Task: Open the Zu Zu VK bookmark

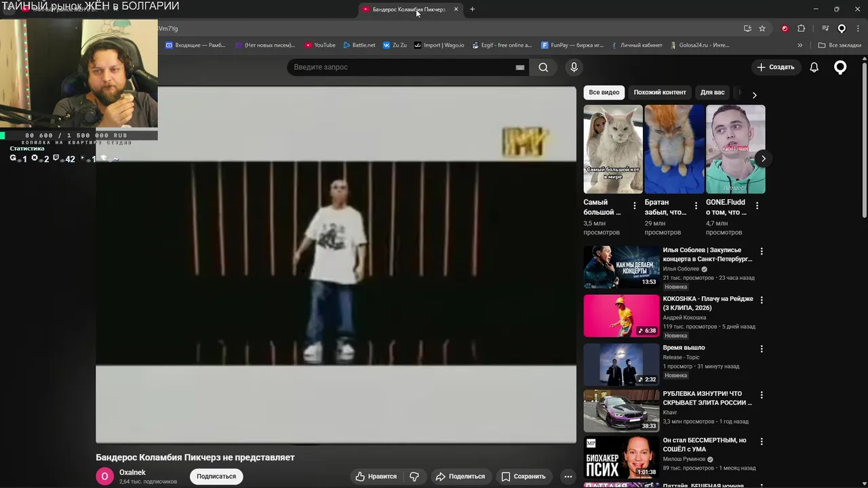Action: 395,45
